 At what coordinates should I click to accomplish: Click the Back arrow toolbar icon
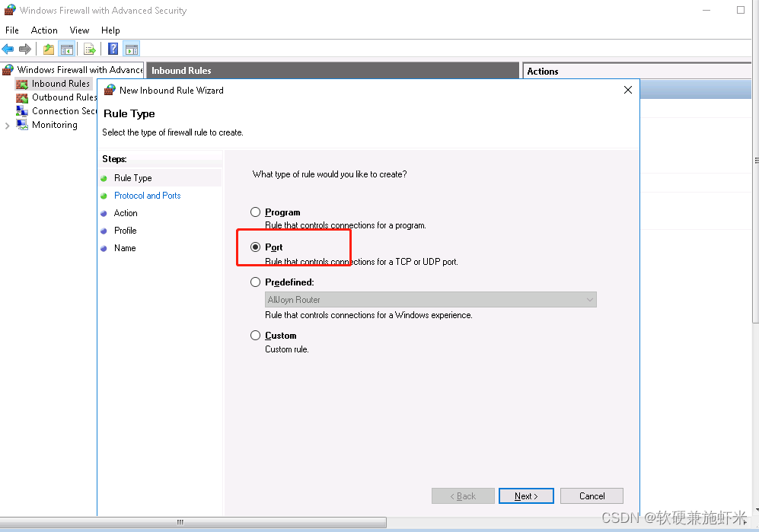[8, 49]
